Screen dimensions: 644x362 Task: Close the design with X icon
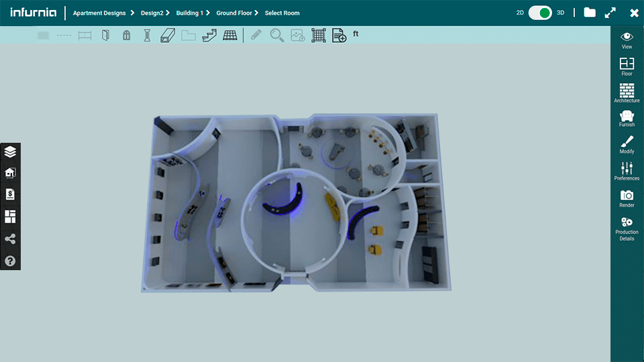click(x=634, y=13)
